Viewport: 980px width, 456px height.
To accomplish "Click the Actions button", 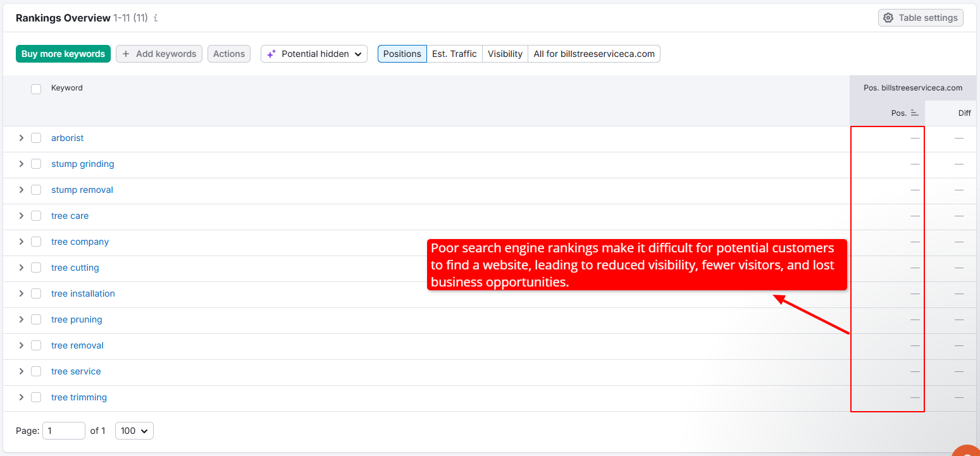I will (x=228, y=54).
